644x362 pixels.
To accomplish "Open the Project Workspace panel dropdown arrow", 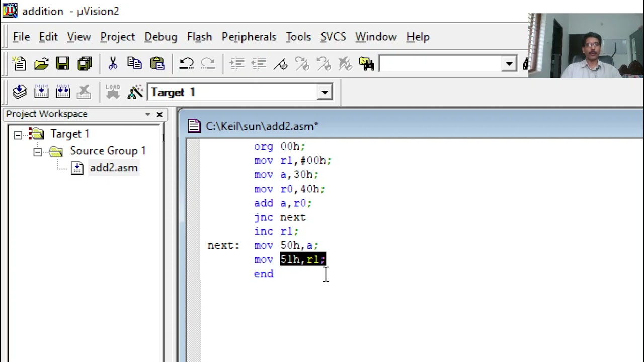I will coord(147,114).
